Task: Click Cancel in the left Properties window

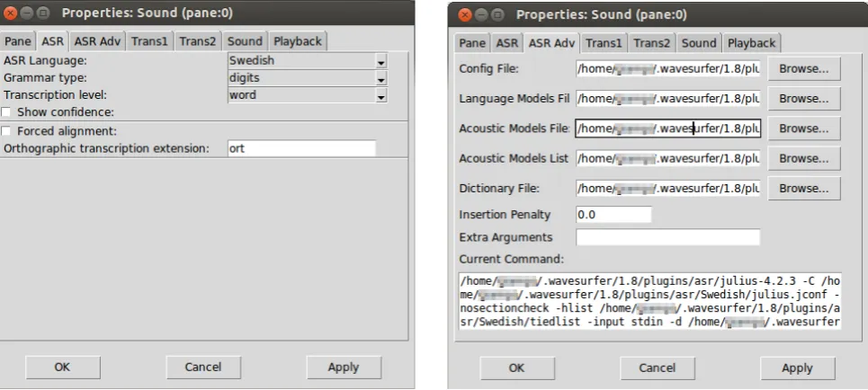Action: pyautogui.click(x=203, y=368)
